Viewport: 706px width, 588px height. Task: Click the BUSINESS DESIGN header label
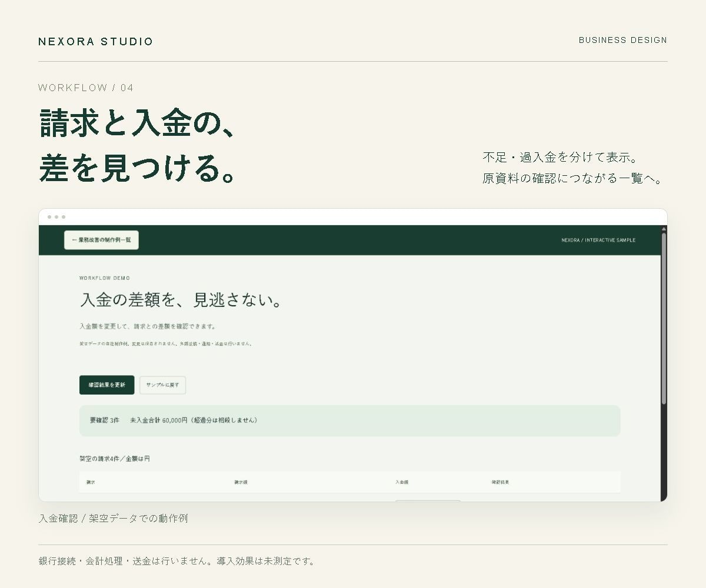(x=623, y=40)
